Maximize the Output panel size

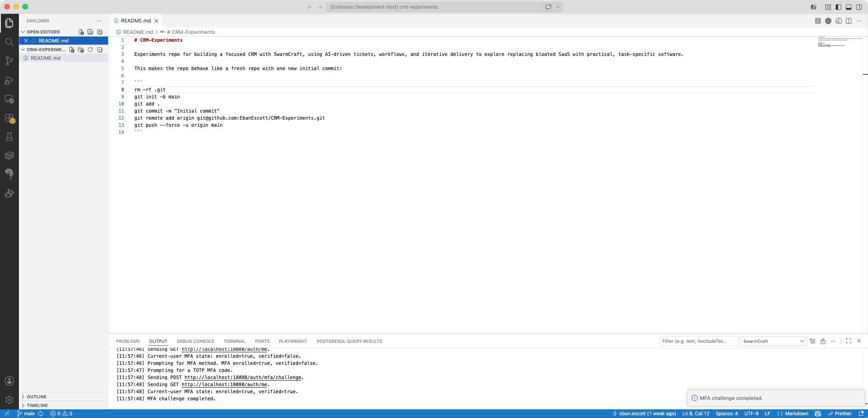pyautogui.click(x=849, y=341)
